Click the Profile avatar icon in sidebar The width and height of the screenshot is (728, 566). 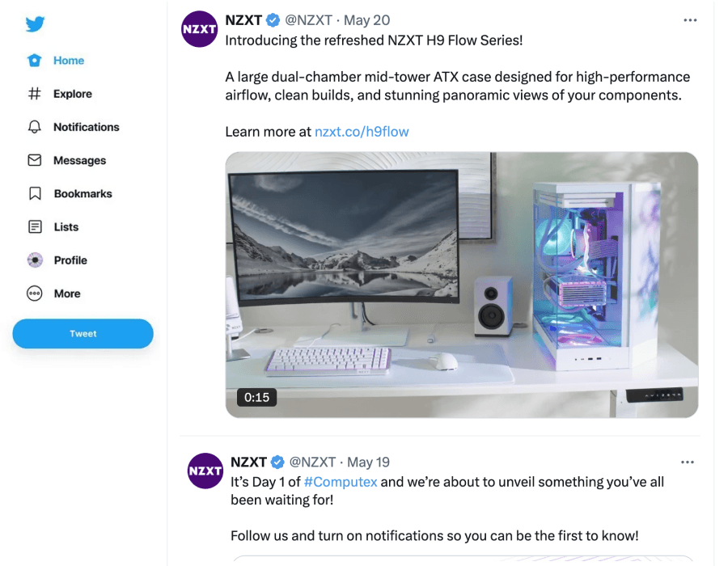coord(35,260)
